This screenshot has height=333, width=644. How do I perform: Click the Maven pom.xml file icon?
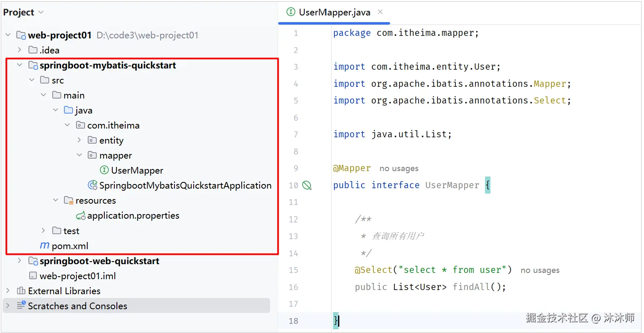tap(45, 246)
